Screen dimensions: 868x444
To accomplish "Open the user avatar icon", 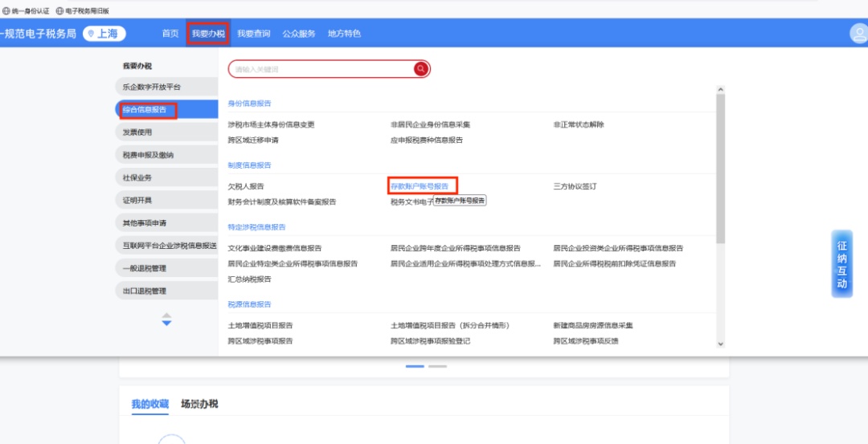I will [858, 34].
